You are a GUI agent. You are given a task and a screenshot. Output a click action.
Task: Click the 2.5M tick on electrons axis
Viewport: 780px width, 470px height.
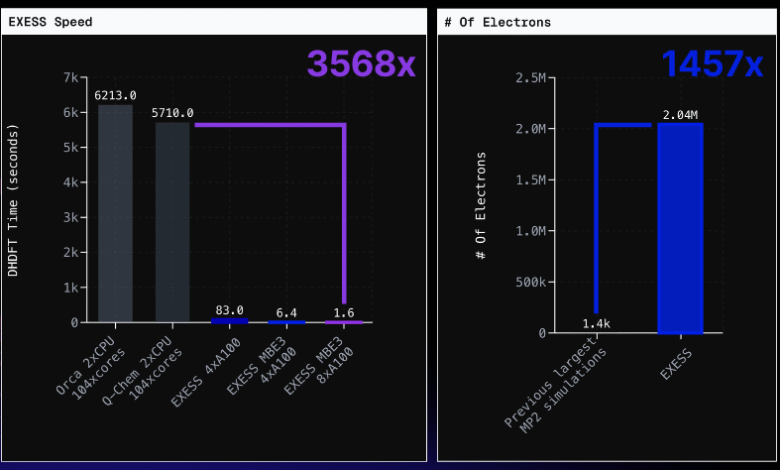529,77
